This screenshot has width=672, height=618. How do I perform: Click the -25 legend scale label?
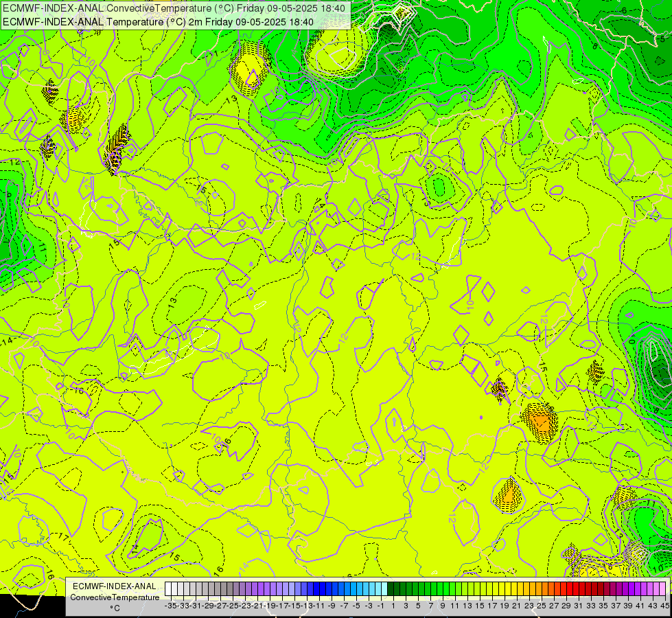click(x=233, y=606)
